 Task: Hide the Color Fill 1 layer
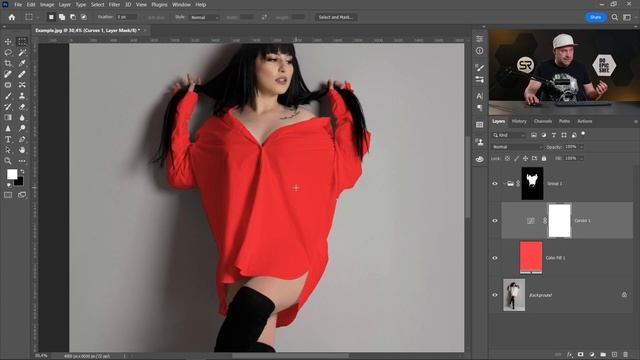[x=495, y=258]
